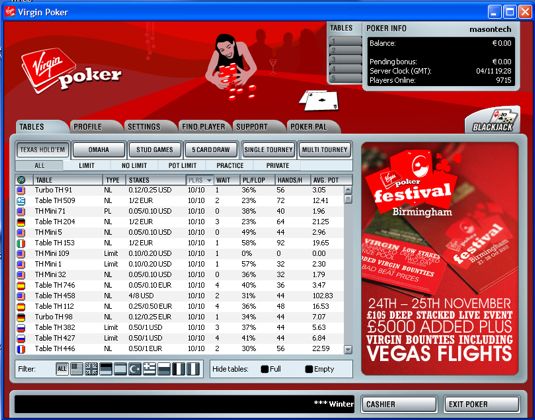
Task: Filter tables by US flag
Action: point(76,369)
